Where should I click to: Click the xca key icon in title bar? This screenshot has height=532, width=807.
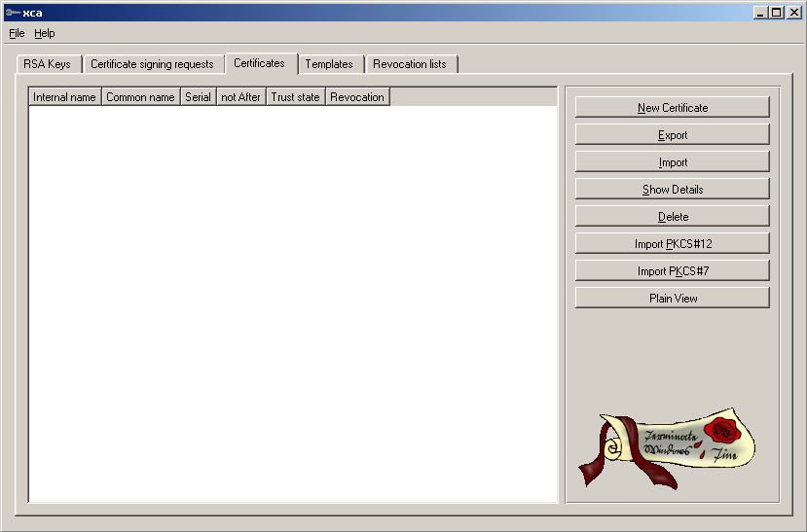point(12,12)
